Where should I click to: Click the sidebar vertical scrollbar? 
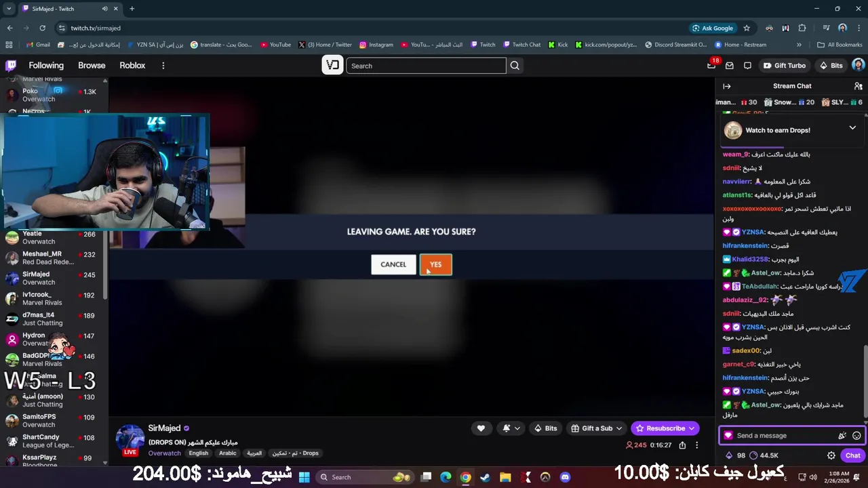pos(105,264)
